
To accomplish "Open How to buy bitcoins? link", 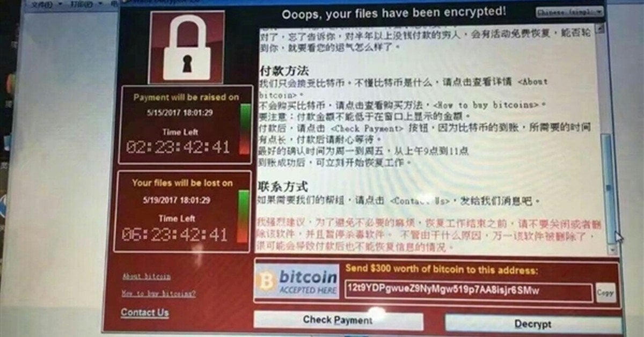I will tap(159, 294).
